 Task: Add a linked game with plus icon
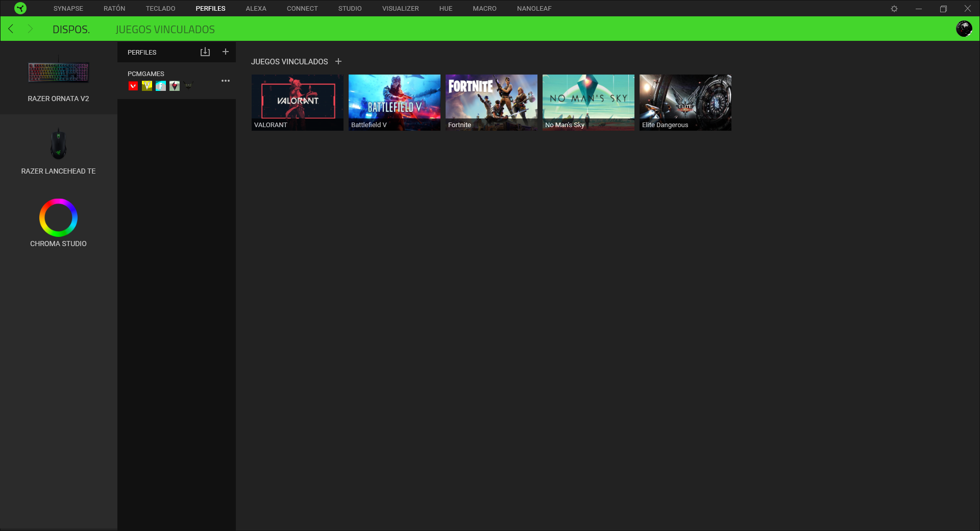point(338,61)
